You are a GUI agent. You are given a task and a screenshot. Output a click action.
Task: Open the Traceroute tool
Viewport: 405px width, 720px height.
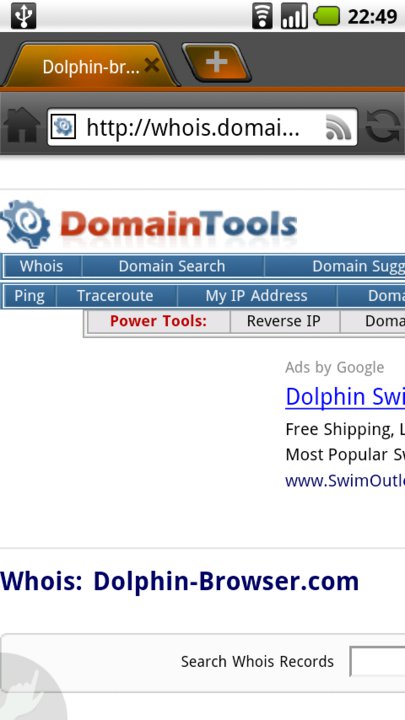pyautogui.click(x=115, y=296)
